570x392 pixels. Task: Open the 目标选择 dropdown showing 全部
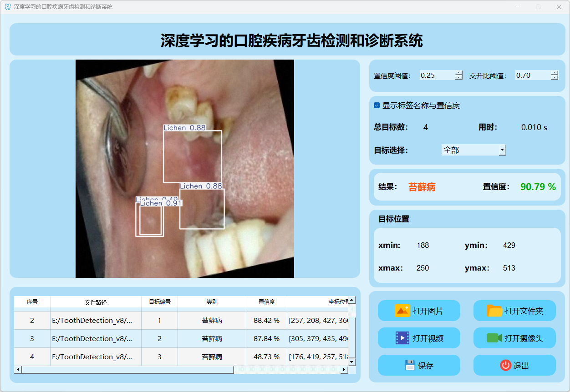502,150
